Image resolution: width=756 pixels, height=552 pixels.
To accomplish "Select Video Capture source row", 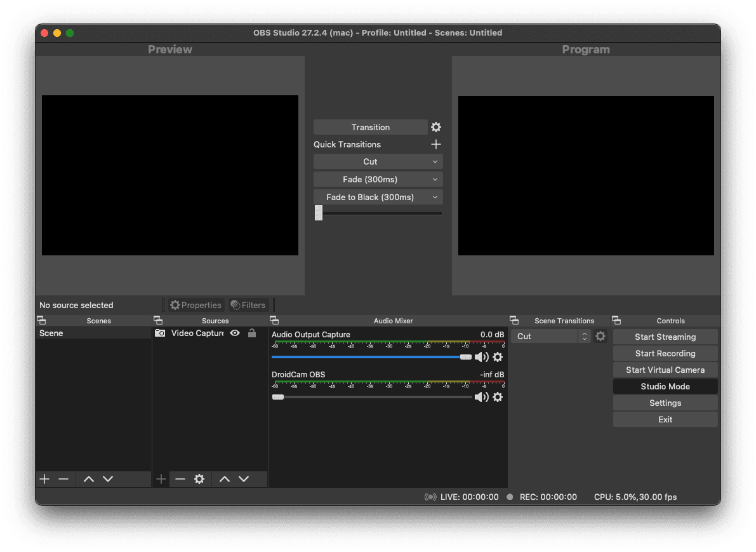I will pos(209,333).
